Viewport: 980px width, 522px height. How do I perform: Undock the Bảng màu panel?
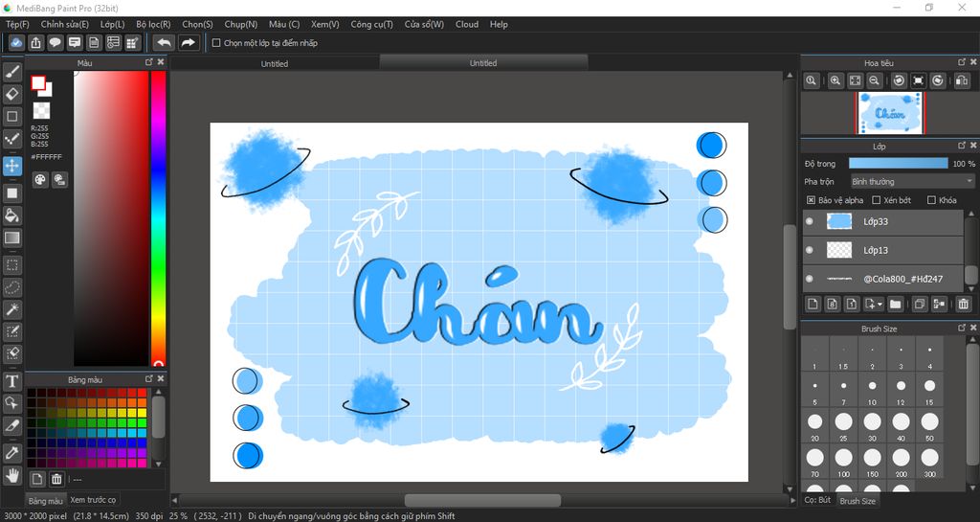click(148, 379)
